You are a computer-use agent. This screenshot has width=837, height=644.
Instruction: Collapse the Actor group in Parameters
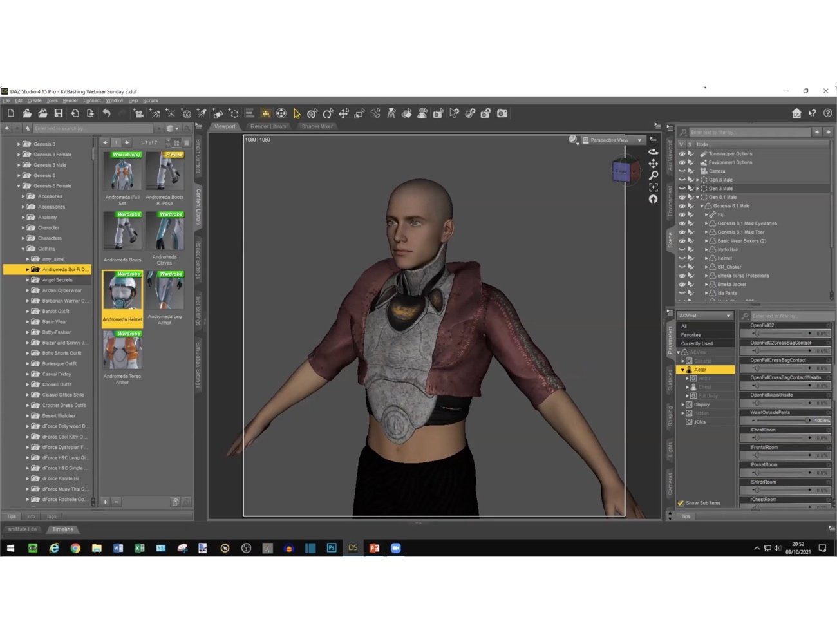682,370
